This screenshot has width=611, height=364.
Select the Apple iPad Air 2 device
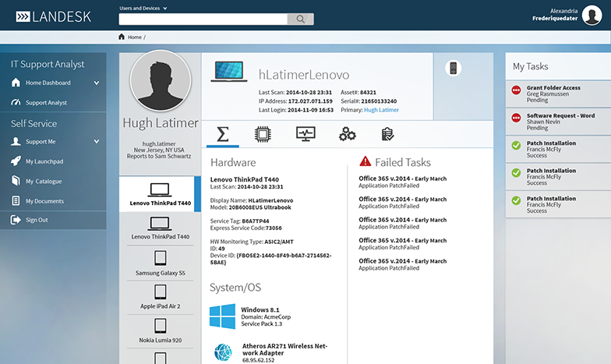(x=160, y=298)
